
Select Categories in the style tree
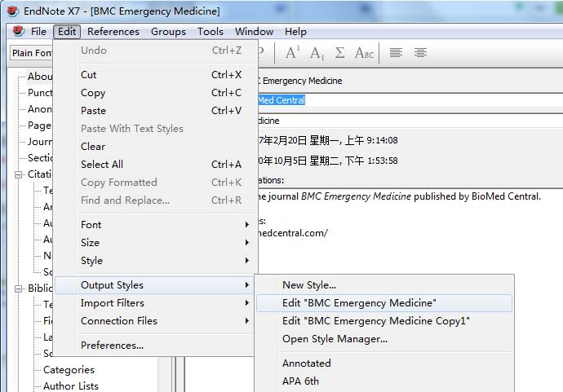pos(69,370)
